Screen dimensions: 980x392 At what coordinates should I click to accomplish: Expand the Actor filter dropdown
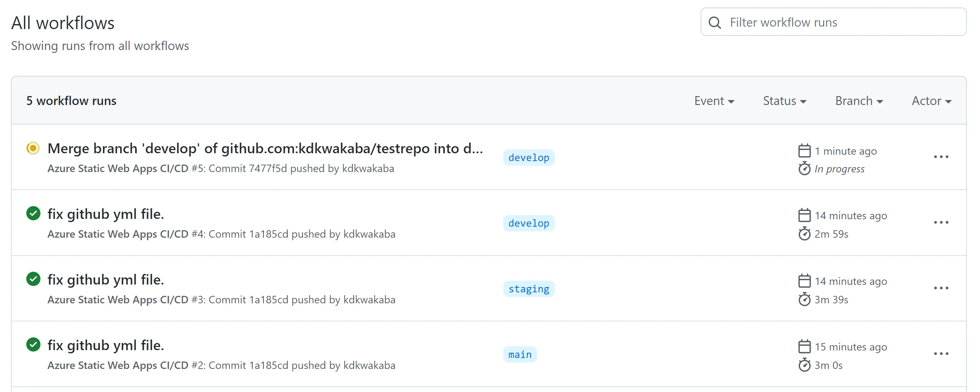pyautogui.click(x=931, y=101)
